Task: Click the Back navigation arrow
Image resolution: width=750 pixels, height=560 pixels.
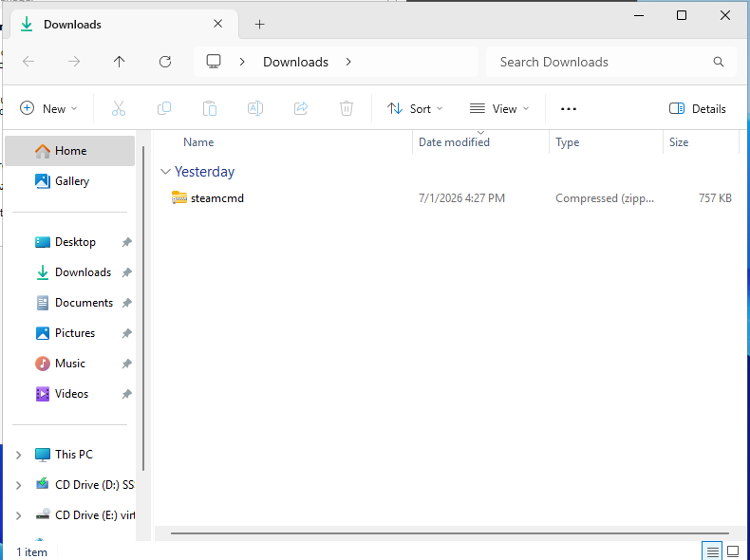Action: [x=28, y=62]
